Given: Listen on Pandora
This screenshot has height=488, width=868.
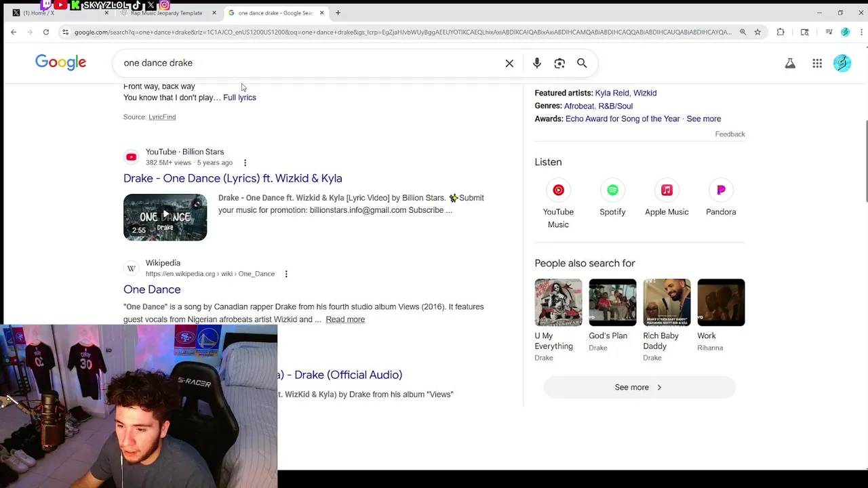Looking at the screenshot, I should click(721, 198).
